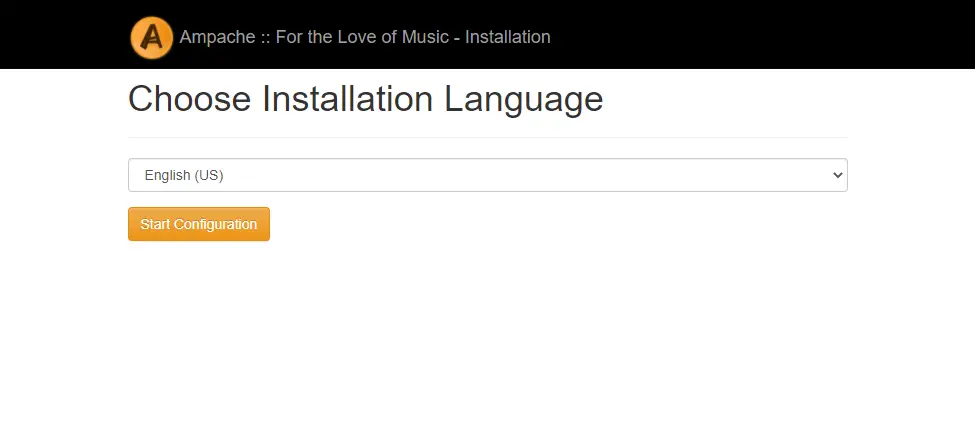The image size is (975, 424).
Task: Click the word Installation in the black header
Action: click(508, 37)
